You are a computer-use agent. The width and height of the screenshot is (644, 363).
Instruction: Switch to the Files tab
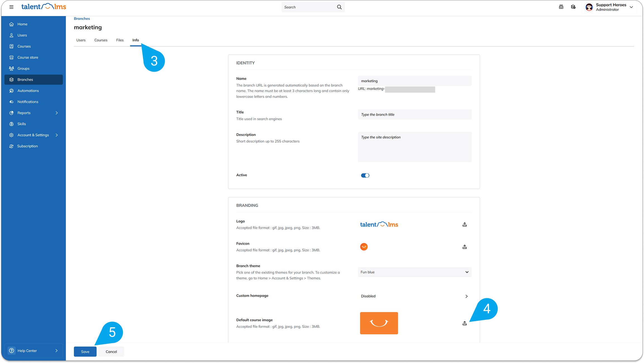[120, 40]
